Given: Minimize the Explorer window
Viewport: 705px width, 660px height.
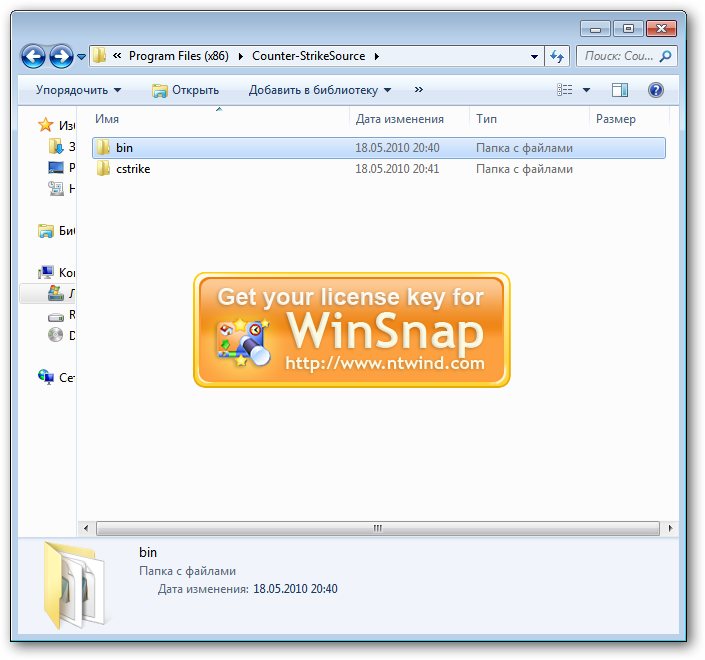Looking at the screenshot, I should pyautogui.click(x=595, y=29).
